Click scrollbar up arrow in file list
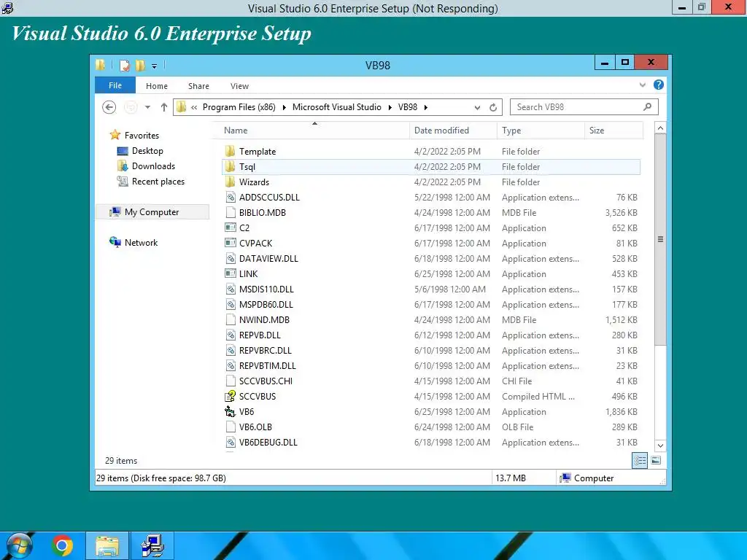 click(x=660, y=128)
